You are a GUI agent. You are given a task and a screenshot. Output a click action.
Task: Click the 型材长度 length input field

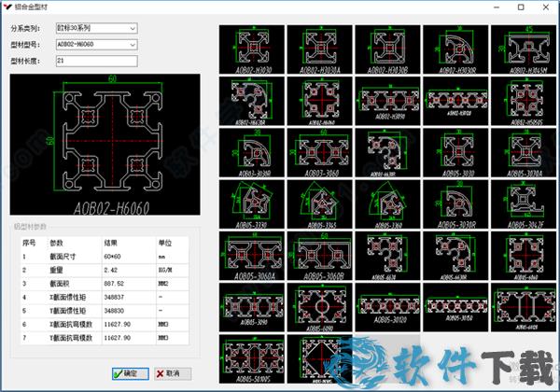97,61
